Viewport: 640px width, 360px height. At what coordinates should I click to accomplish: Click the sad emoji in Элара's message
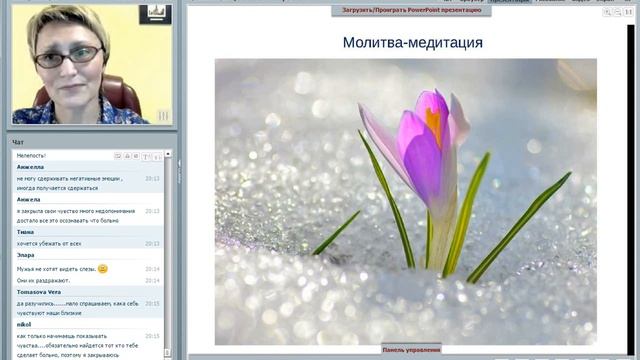tap(103, 269)
